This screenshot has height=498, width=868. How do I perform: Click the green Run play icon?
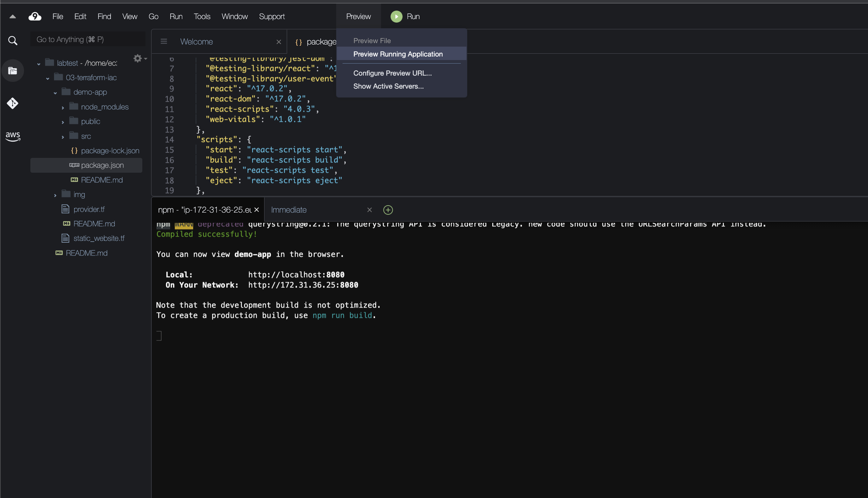tap(396, 17)
